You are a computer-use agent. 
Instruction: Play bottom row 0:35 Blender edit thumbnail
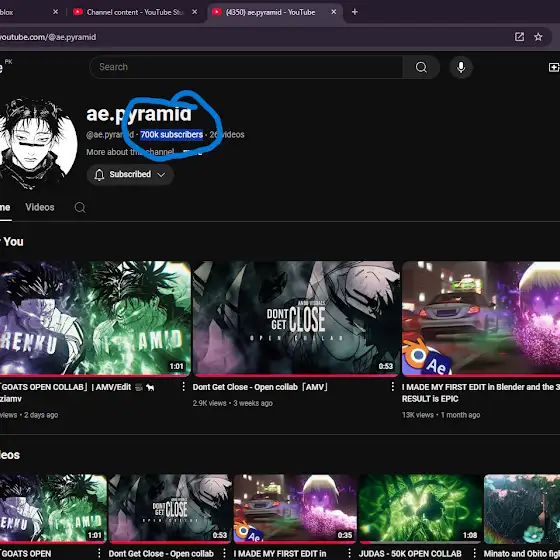point(295,508)
